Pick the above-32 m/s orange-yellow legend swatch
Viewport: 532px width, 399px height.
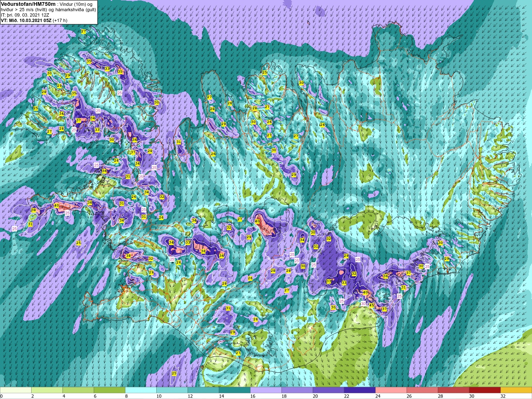click(516, 390)
